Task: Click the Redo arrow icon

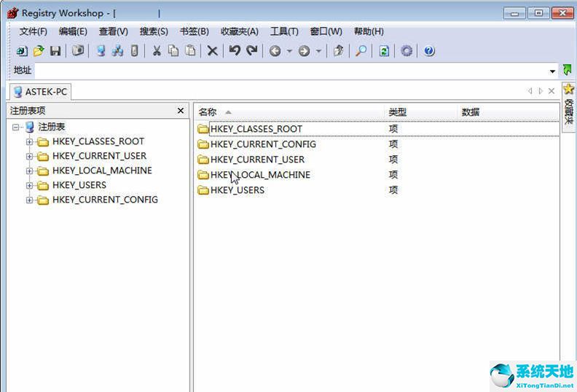Action: point(252,51)
